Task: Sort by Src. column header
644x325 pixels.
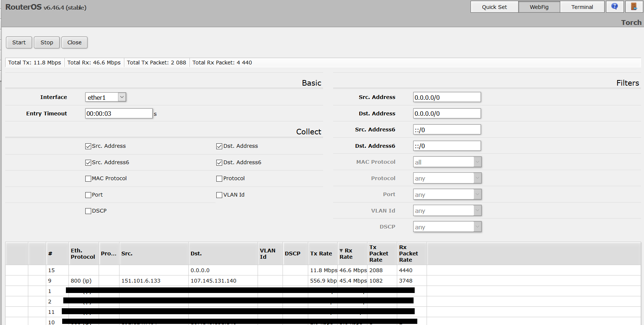Action: tap(154, 254)
